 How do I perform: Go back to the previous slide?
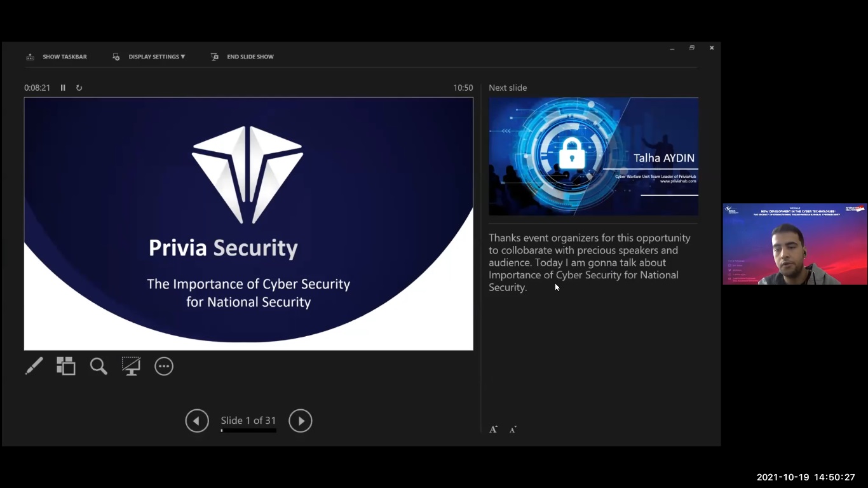(x=197, y=421)
